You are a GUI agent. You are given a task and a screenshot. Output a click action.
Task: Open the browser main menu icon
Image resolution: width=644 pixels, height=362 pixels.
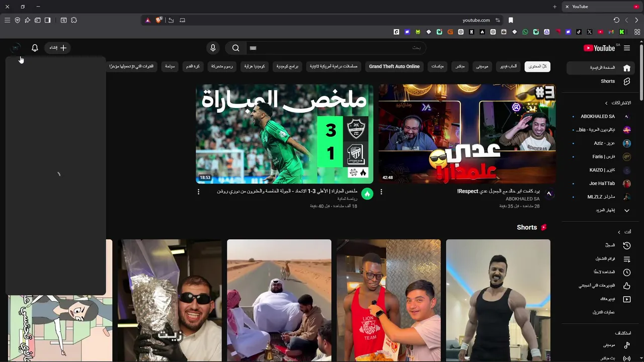click(7, 20)
